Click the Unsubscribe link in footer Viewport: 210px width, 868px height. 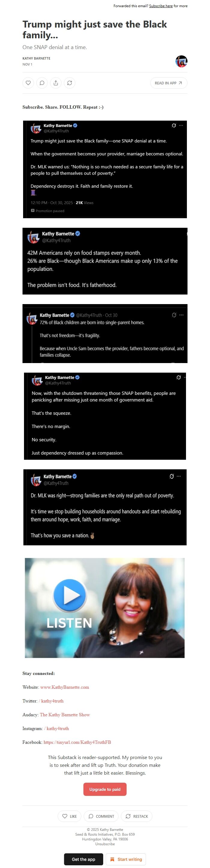105,844
